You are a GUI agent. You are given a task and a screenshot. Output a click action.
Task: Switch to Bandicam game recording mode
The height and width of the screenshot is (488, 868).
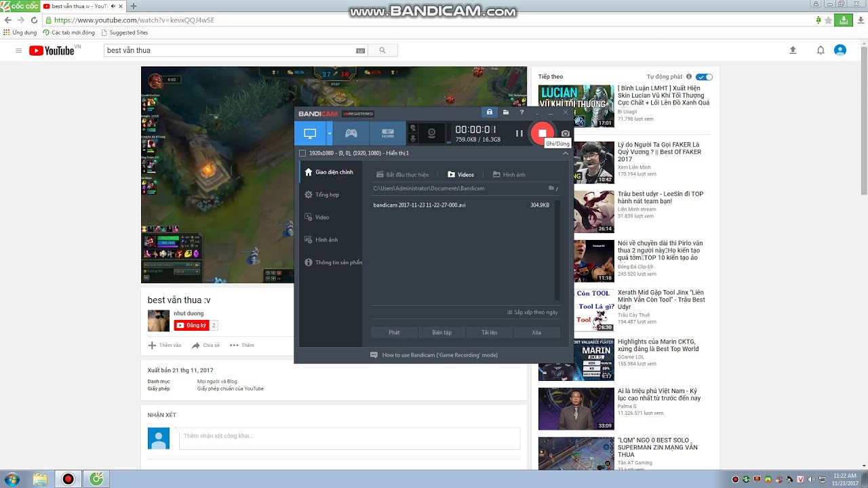point(351,134)
